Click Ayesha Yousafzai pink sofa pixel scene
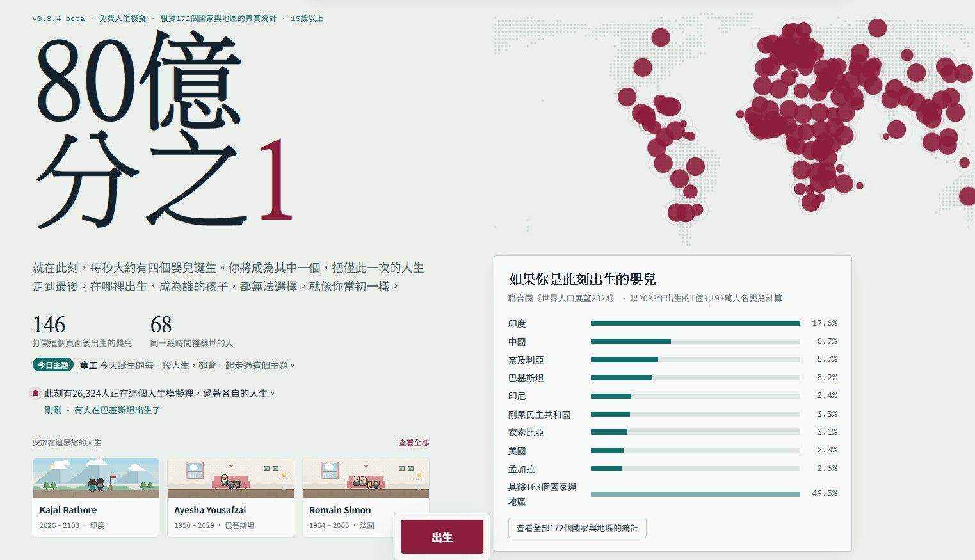Screen dimensions: 975x560 230,477
